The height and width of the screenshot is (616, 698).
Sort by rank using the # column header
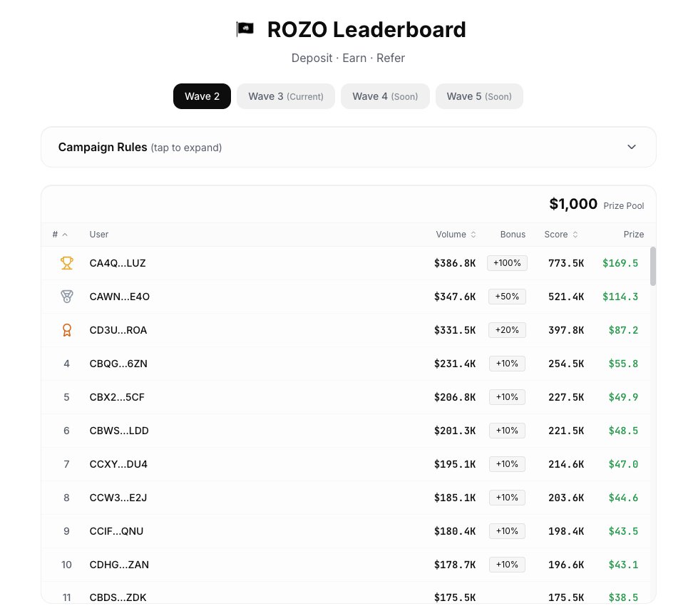[60, 235]
